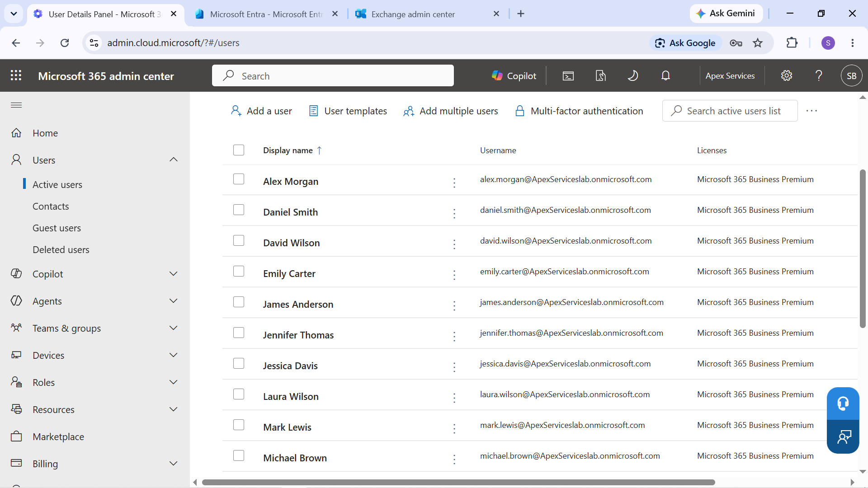This screenshot has height=488, width=868.
Task: Open Deleted users page
Action: pos(61,250)
